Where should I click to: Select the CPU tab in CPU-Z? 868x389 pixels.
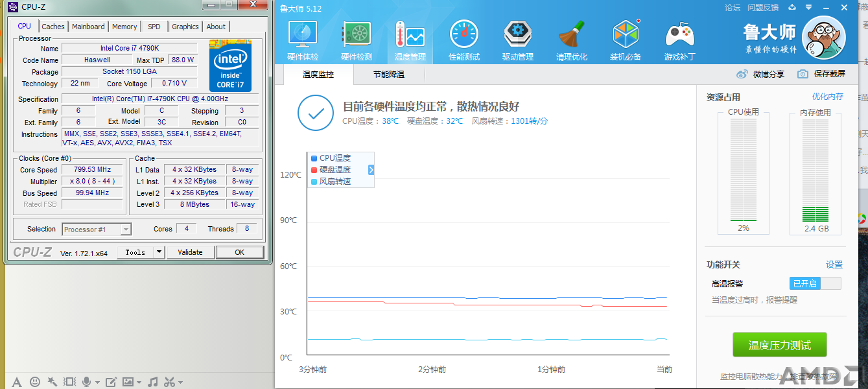click(x=25, y=26)
